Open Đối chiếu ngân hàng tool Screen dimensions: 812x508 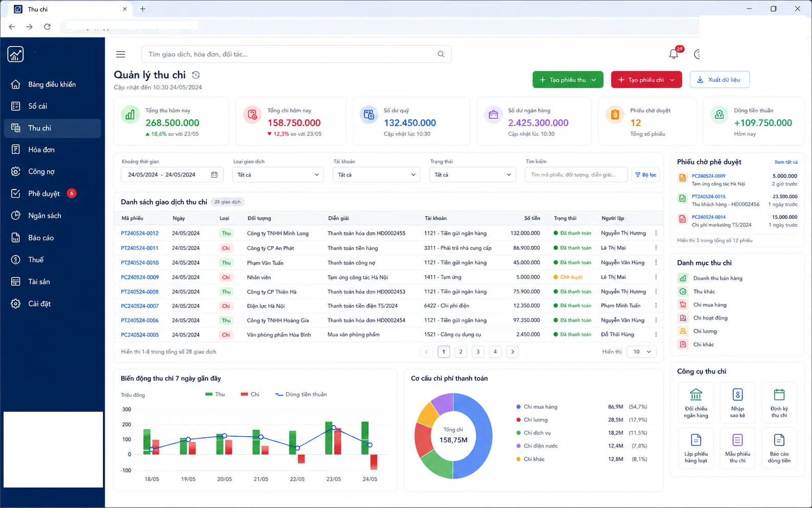click(x=696, y=403)
